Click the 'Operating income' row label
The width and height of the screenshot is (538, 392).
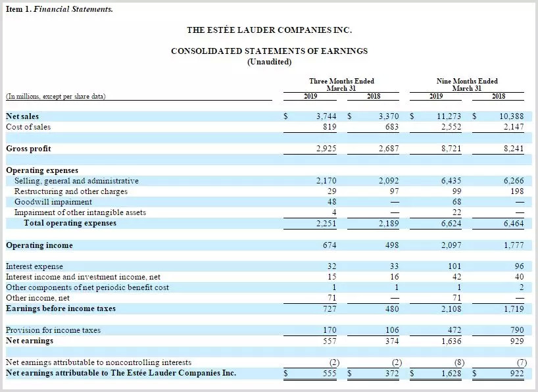click(x=39, y=245)
